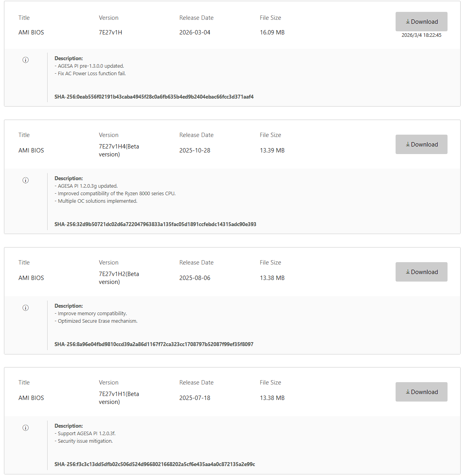461x476 pixels.
Task: Select the SHA-256 hash starting with 0eab556f
Action: pyautogui.click(x=154, y=97)
